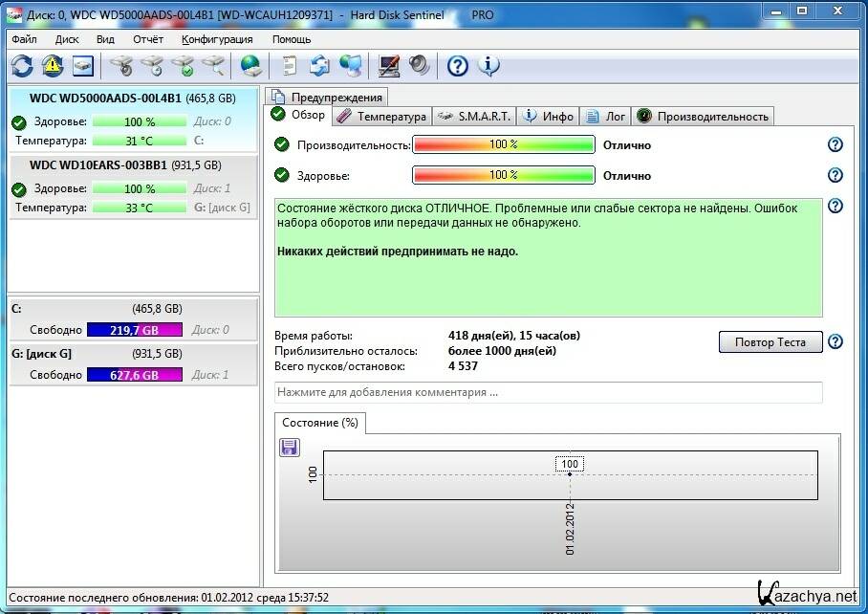This screenshot has height=614, width=868.
Task: Click the globe with disk toolbar icon
Action: click(x=251, y=65)
